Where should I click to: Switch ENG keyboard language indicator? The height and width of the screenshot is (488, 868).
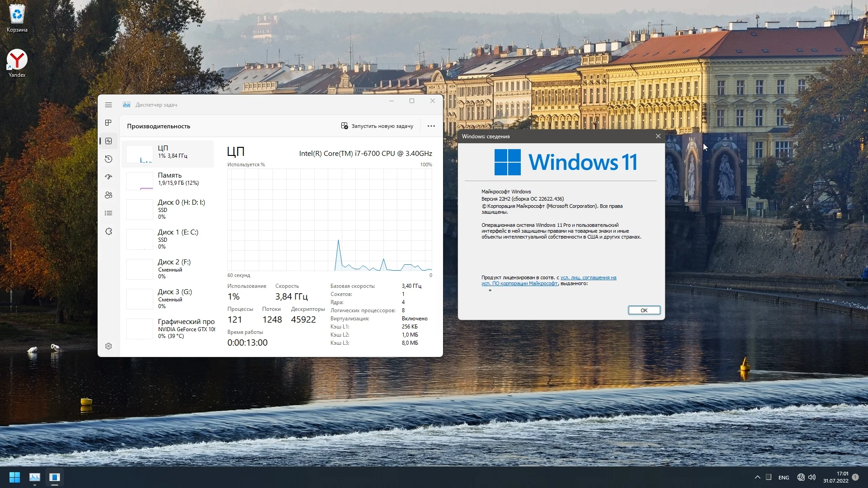[783, 478]
